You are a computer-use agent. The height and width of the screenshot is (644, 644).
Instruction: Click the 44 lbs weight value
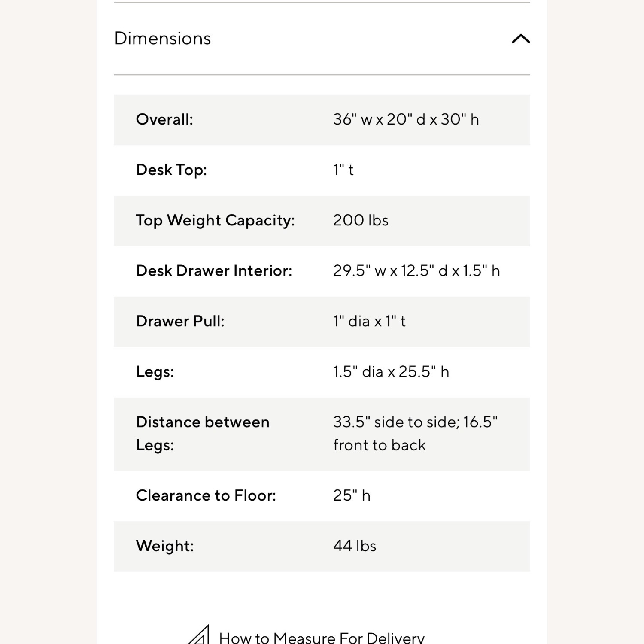pos(355,546)
